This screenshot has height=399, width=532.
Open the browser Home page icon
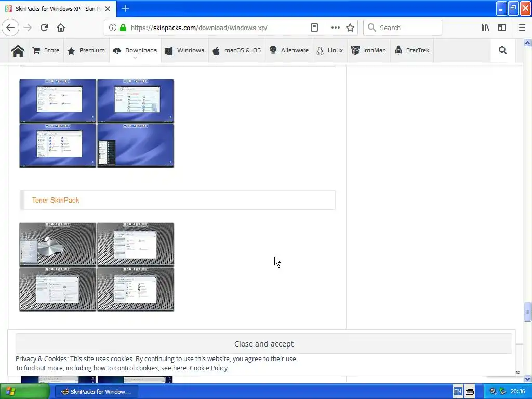click(x=61, y=28)
